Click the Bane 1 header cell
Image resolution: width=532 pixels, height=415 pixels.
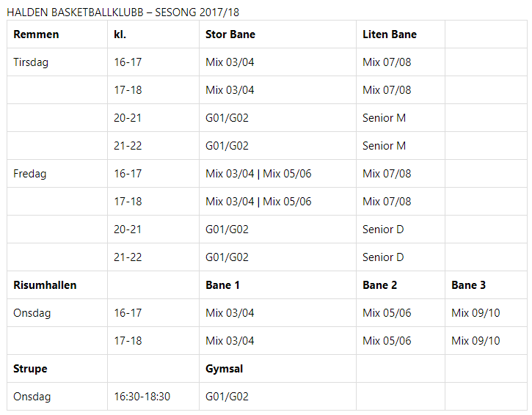223,285
